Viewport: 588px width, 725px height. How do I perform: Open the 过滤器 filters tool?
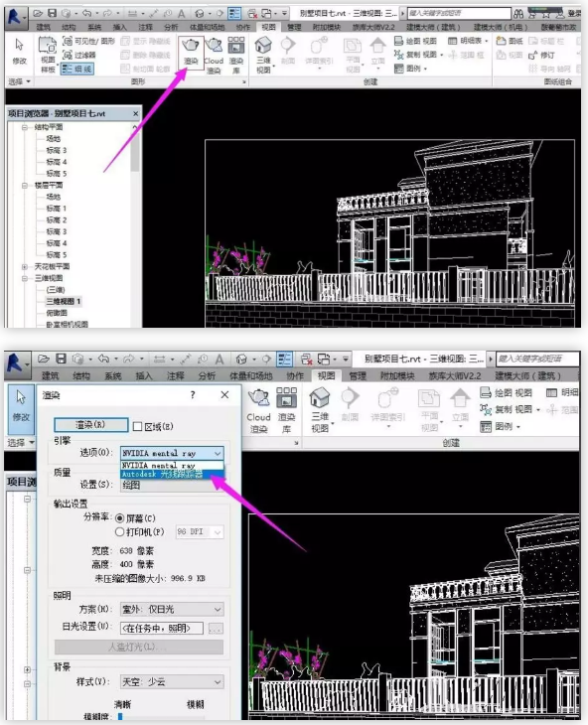tap(79, 55)
